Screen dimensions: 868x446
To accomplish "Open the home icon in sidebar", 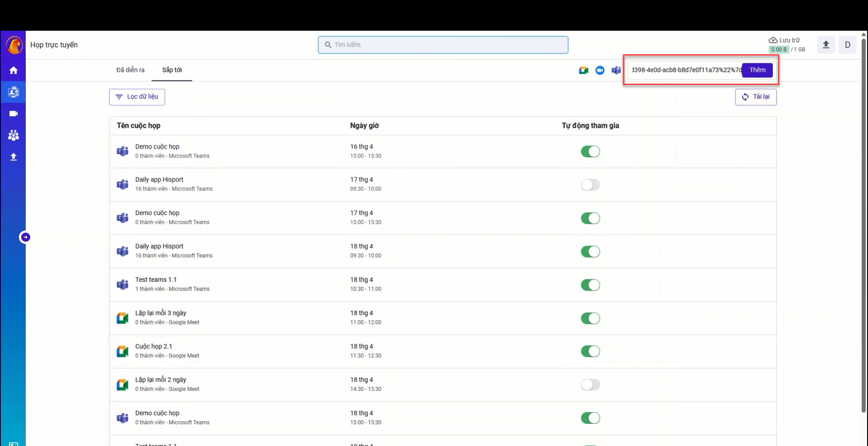I will (x=14, y=70).
